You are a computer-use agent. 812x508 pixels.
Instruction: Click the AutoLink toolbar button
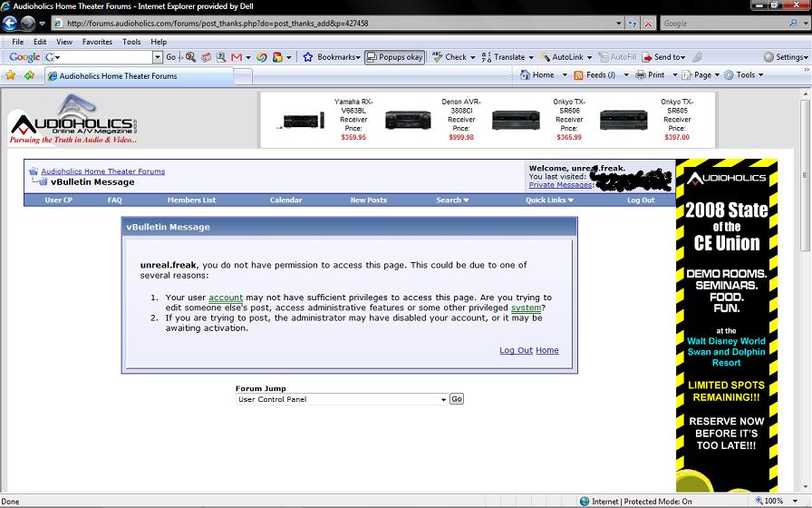(566, 57)
